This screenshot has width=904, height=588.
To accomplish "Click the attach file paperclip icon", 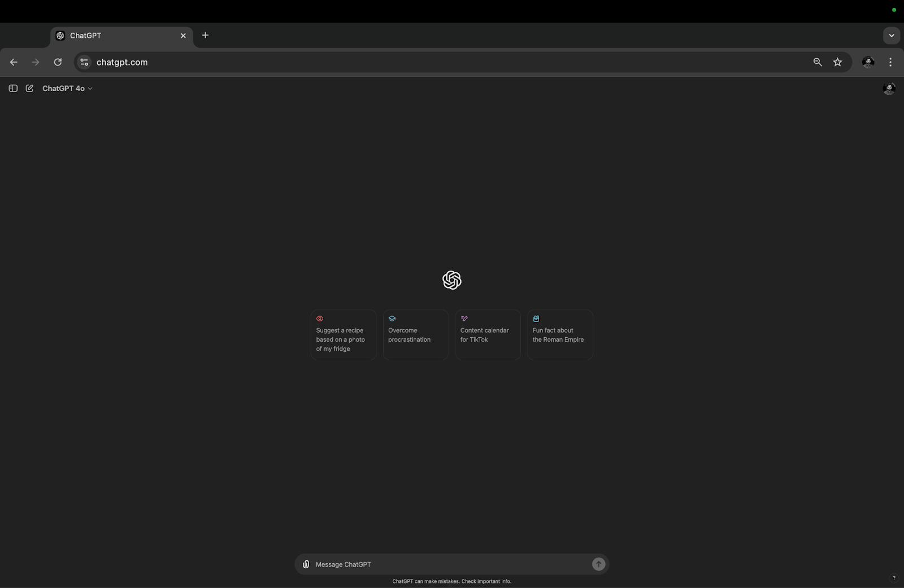I will 306,564.
